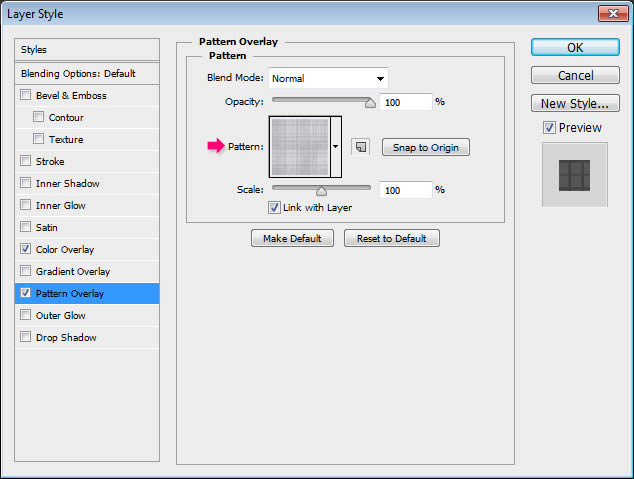Open Outer Glow settings
Image resolution: width=634 pixels, height=479 pixels.
tap(61, 315)
